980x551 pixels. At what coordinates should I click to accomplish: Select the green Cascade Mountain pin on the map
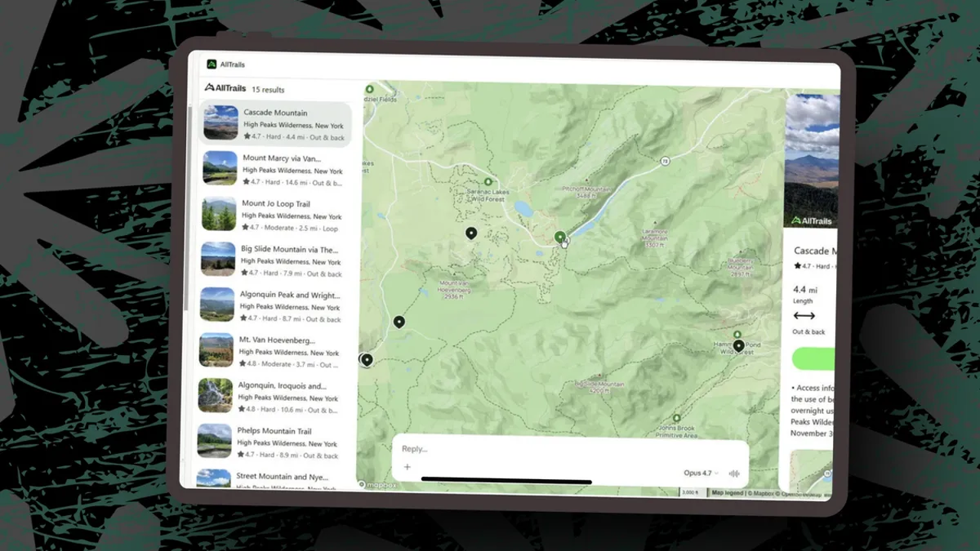(x=560, y=237)
